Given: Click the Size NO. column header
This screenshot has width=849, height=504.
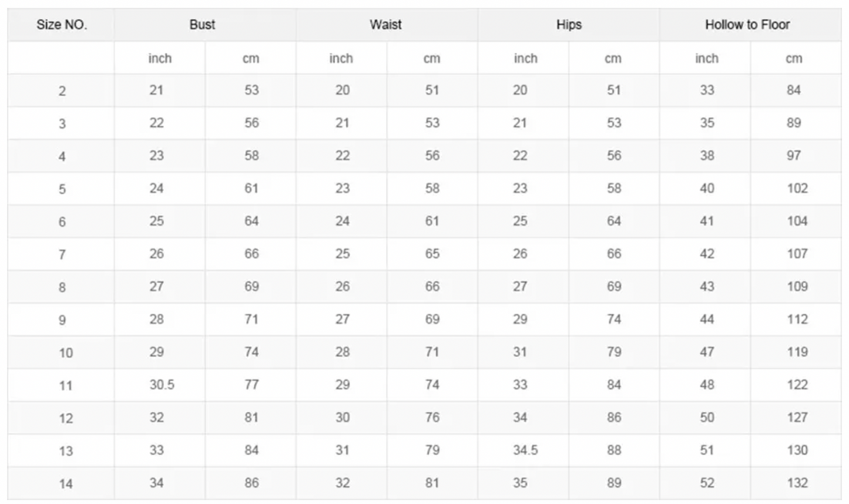Looking at the screenshot, I should [x=61, y=25].
